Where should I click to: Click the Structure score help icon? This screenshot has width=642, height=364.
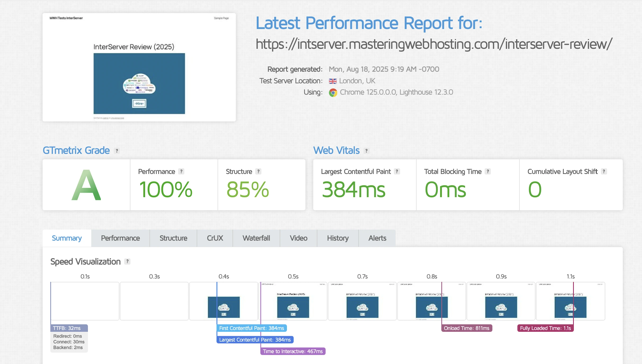[x=258, y=171]
